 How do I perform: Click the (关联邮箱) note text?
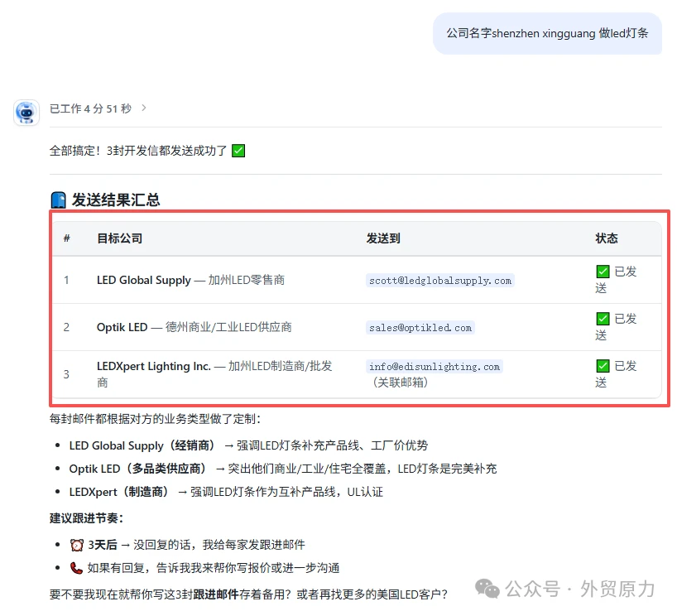point(400,383)
